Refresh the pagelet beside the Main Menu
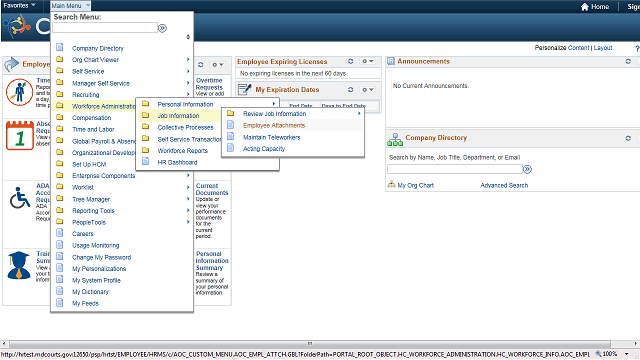Screen dimensions: 640x360 200,64
